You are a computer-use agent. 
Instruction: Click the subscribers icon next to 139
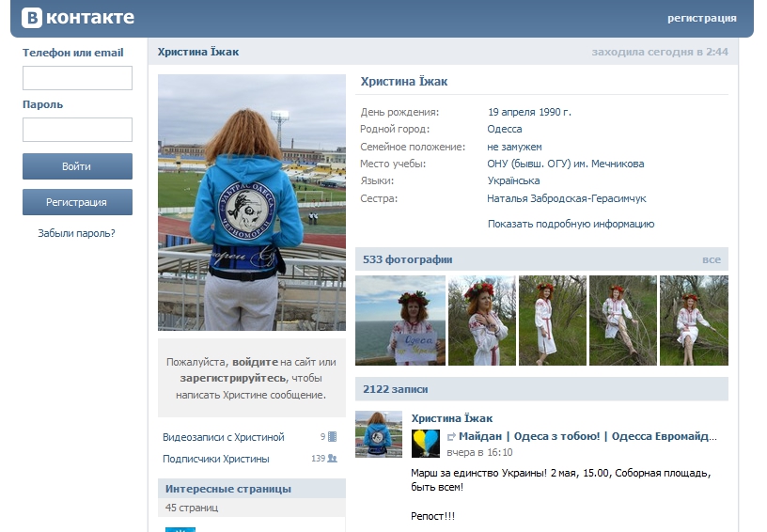click(332, 459)
